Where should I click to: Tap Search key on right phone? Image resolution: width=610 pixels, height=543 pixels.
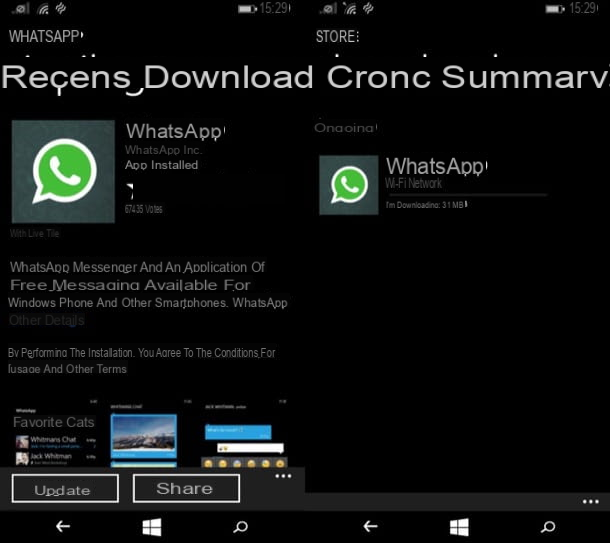(548, 527)
